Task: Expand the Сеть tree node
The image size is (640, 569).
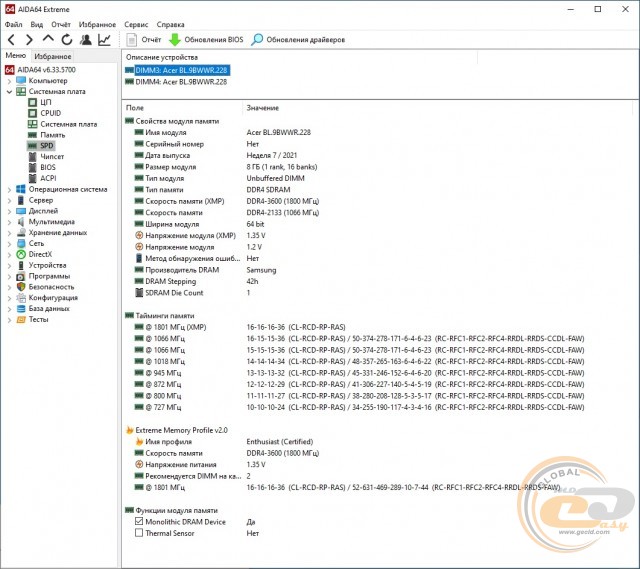Action: [x=9, y=244]
